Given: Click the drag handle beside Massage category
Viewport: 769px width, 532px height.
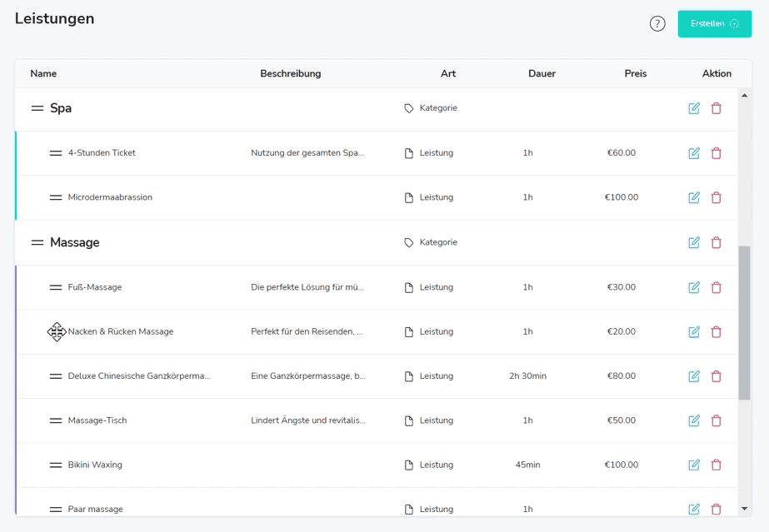Looking at the screenshot, I should (x=37, y=242).
